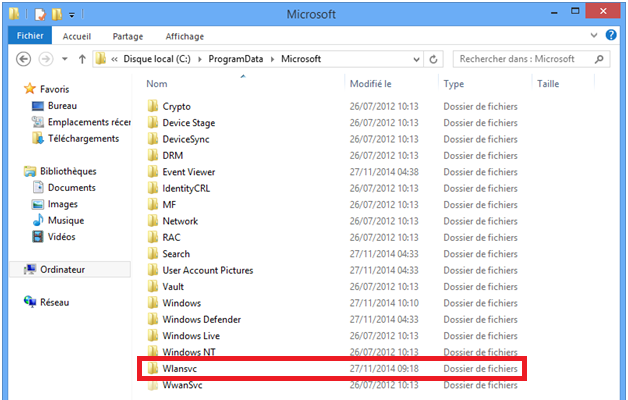Select the Vault folder icon
The height and width of the screenshot is (400, 628).
(x=153, y=287)
